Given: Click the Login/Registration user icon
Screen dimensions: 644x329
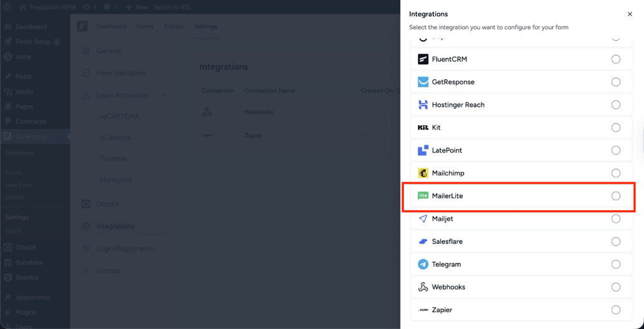Looking at the screenshot, I should click(x=86, y=248).
